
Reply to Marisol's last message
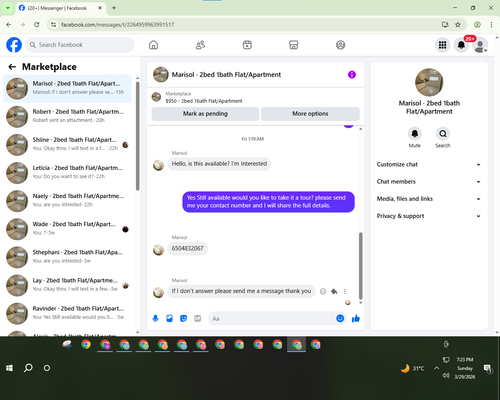click(334, 291)
